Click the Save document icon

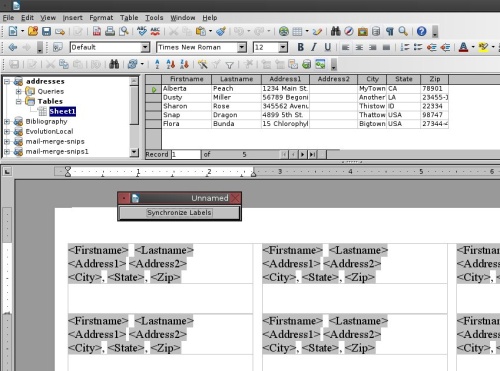[46, 31]
